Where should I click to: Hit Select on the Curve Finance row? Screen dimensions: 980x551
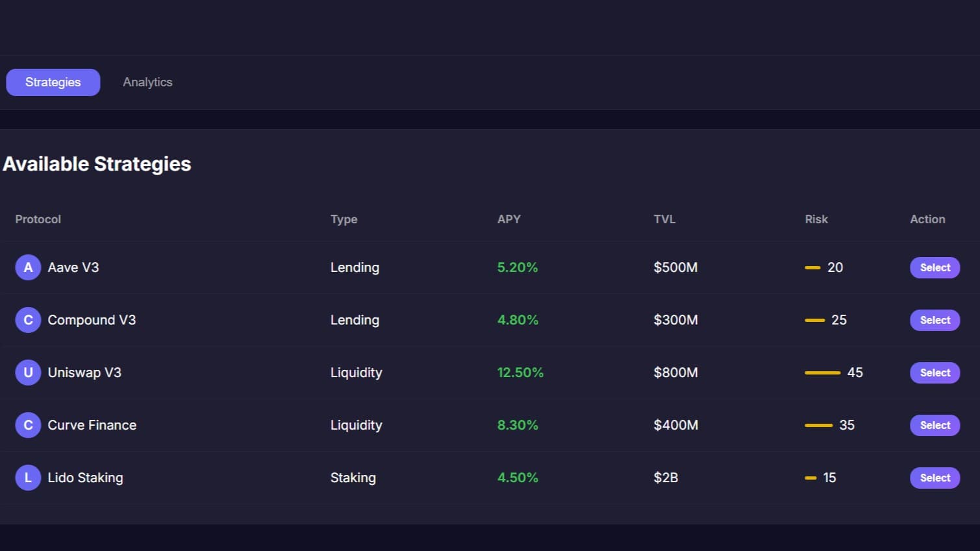coord(935,425)
